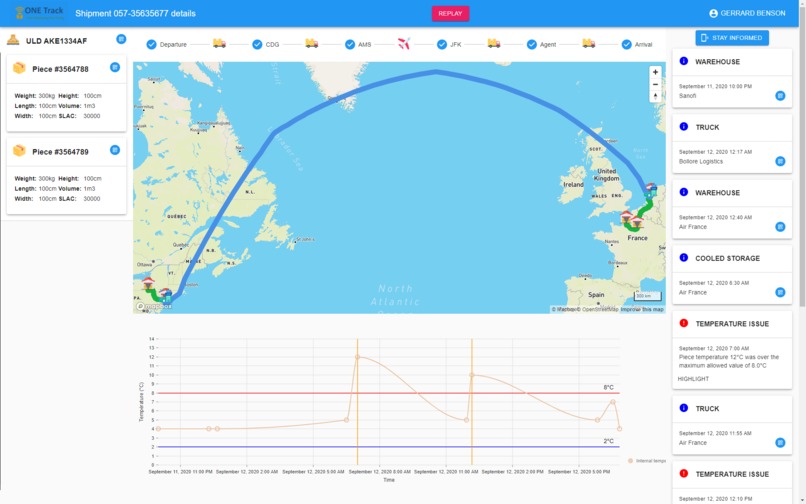The height and width of the screenshot is (504, 806).
Task: Click truck icon between Departure and CDG
Action: point(219,44)
